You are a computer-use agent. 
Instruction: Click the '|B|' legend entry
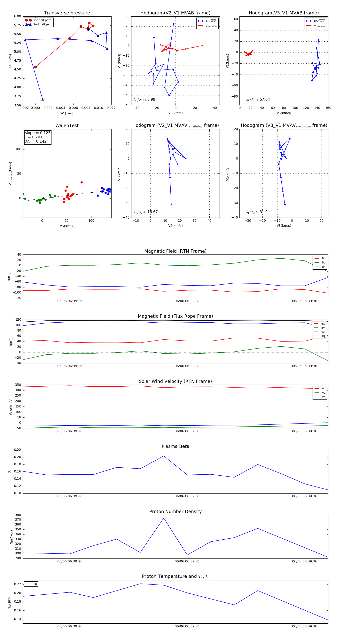click(x=320, y=336)
